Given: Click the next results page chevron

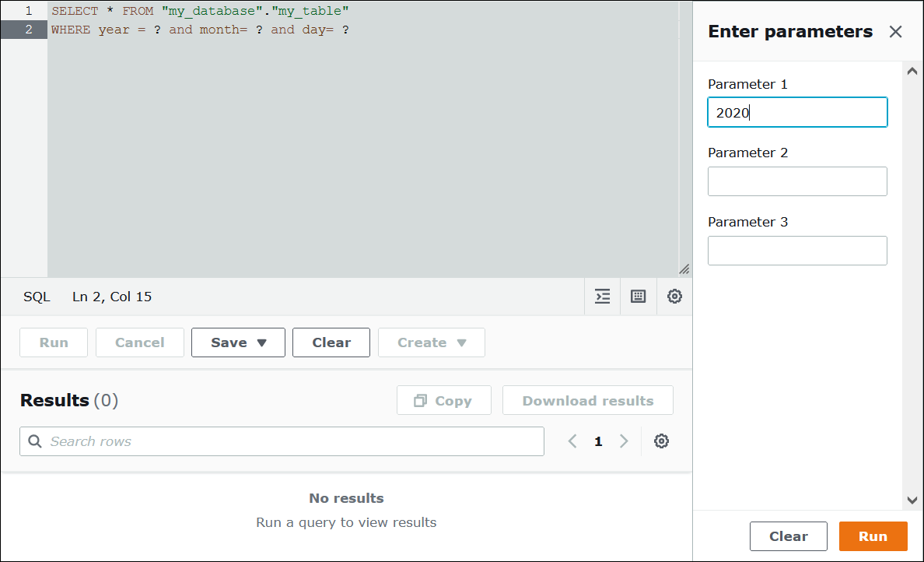Looking at the screenshot, I should click(x=624, y=441).
